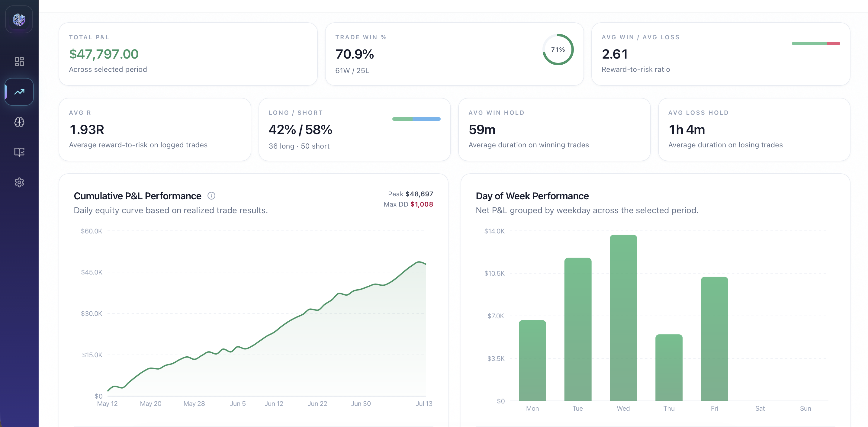Click the Wednesday bar in weekday chart
Image resolution: width=868 pixels, height=427 pixels.
(623, 318)
